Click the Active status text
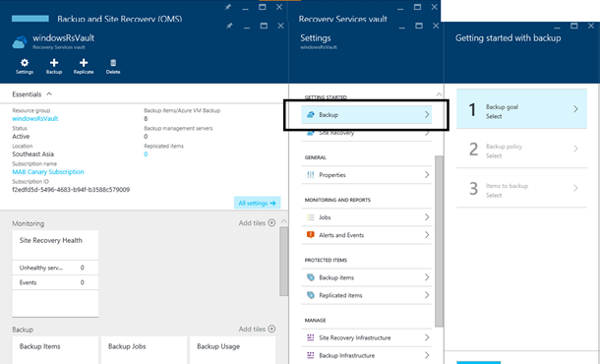 click(21, 137)
